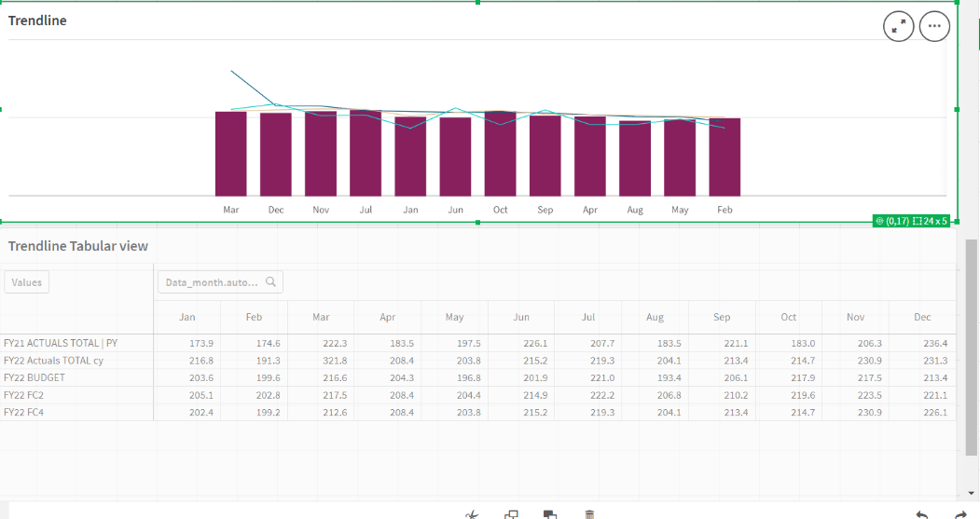The image size is (980, 519).
Task: Select row label FY22 FC2
Action: pos(23,395)
